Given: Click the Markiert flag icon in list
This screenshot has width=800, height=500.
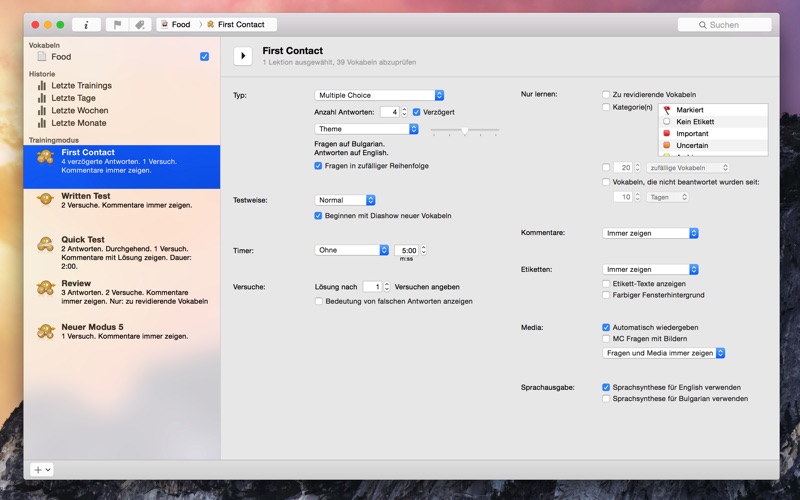Looking at the screenshot, I should coord(667,110).
